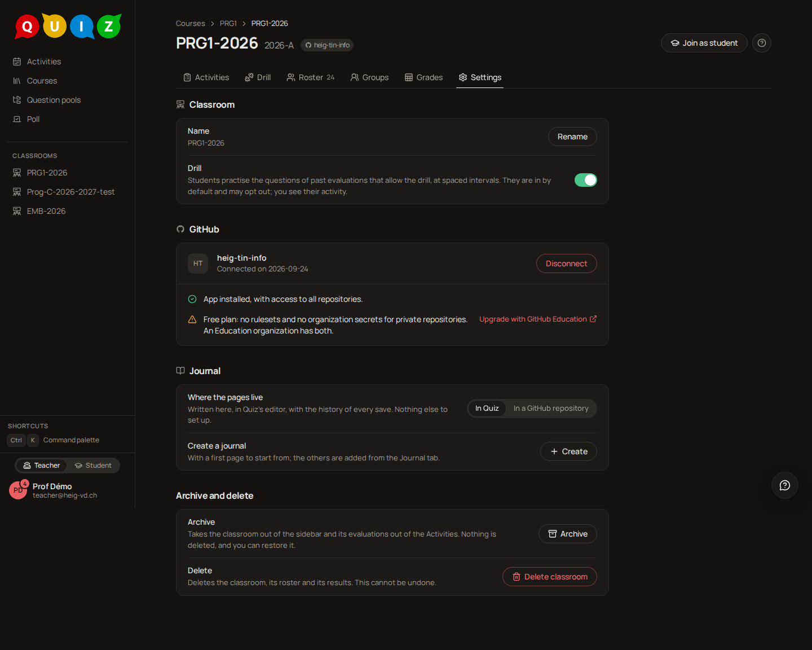Click the Connected on 2026-09-24 text

click(263, 269)
